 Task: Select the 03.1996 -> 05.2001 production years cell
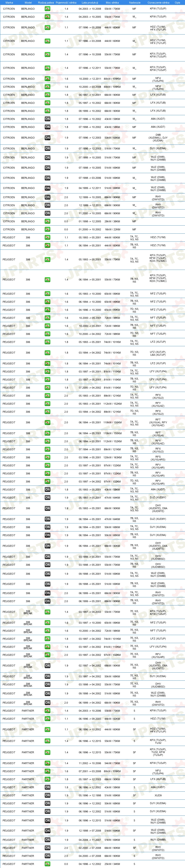(90, 458)
